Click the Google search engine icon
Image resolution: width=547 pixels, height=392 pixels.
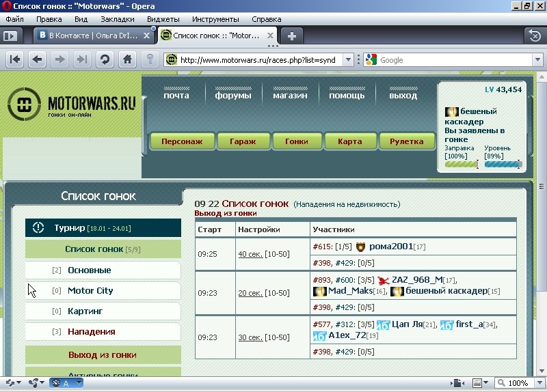(371, 60)
